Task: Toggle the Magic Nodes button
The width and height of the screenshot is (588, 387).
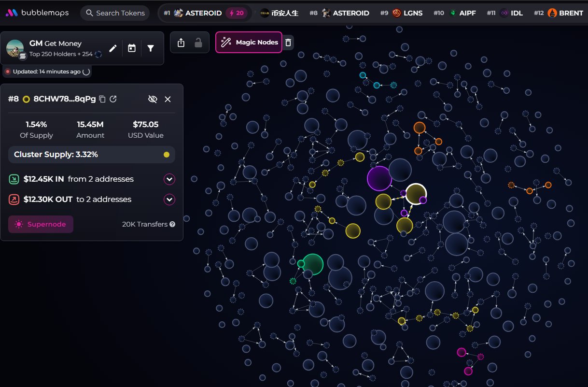Action: 249,43
